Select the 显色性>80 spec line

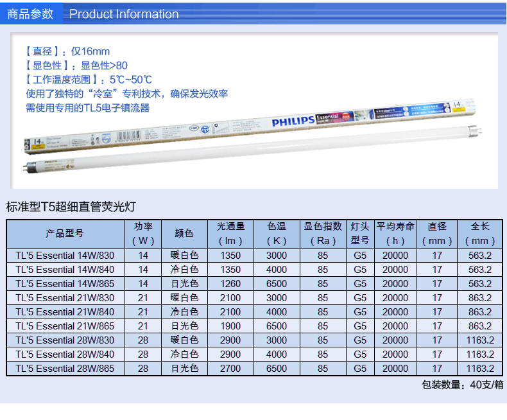pos(76,66)
